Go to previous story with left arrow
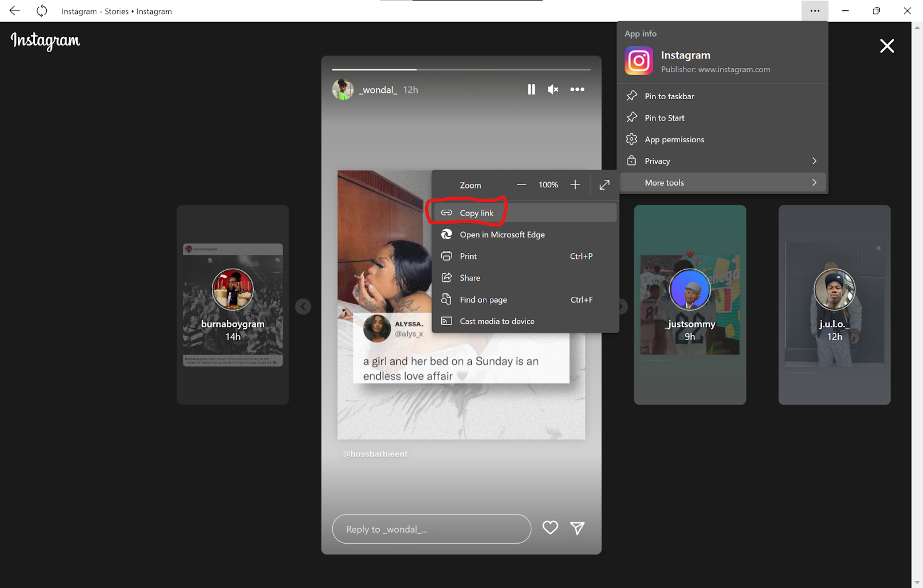The width and height of the screenshot is (923, 588). pyautogui.click(x=303, y=306)
